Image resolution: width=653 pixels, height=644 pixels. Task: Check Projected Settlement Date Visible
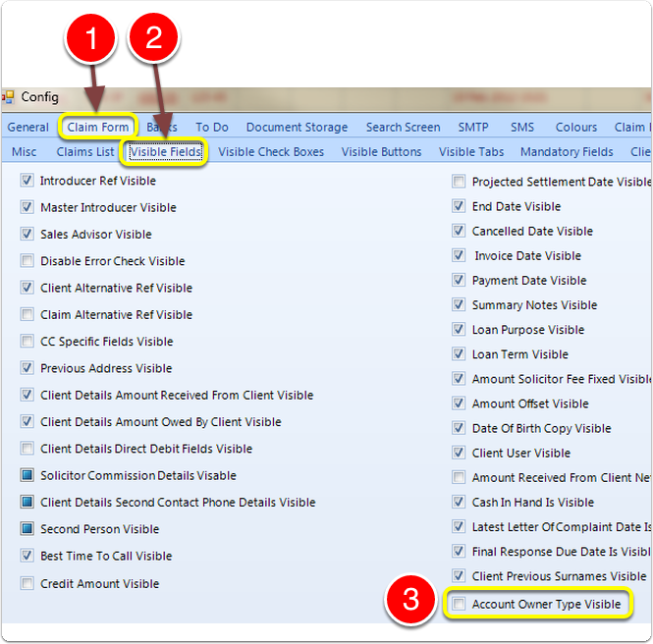[x=459, y=181]
